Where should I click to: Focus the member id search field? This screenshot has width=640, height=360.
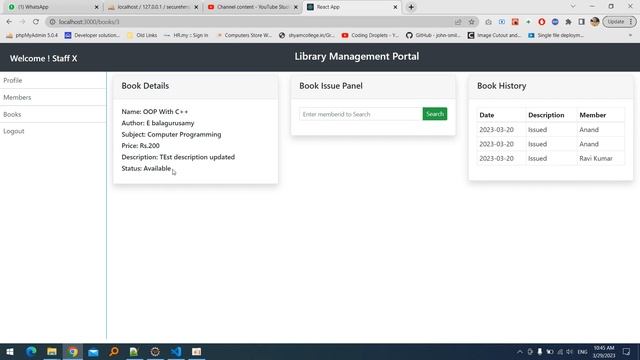361,114
